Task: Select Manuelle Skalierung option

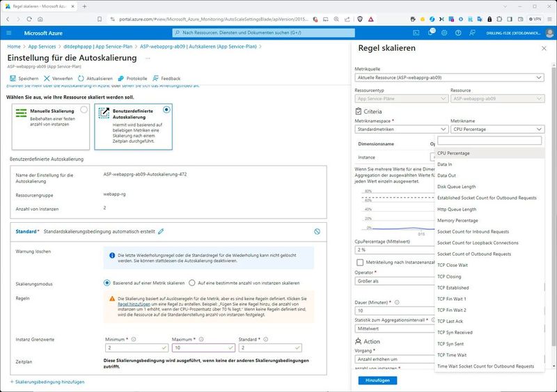Action: tap(51, 127)
